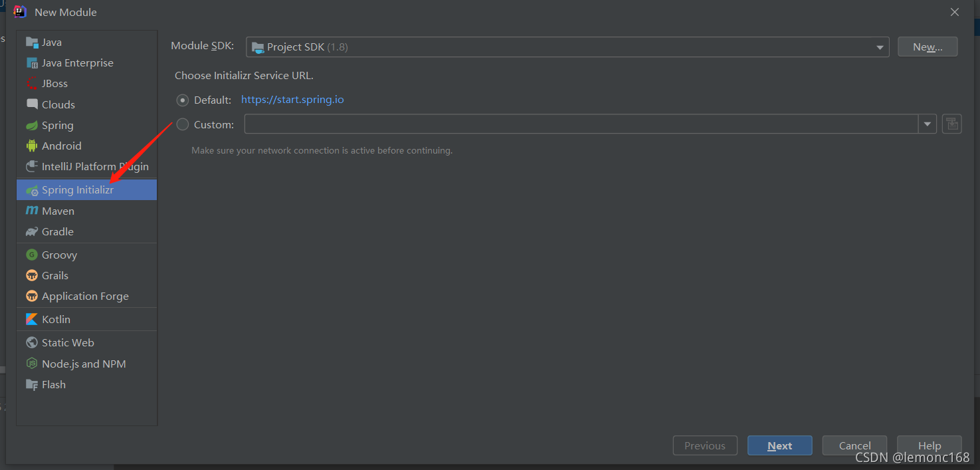The width and height of the screenshot is (980, 470).
Task: Close the New Module dialog
Action: (x=955, y=12)
